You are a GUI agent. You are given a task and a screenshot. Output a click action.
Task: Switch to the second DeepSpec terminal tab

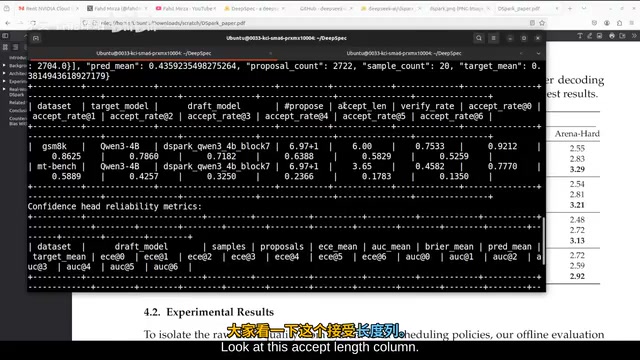(404, 53)
